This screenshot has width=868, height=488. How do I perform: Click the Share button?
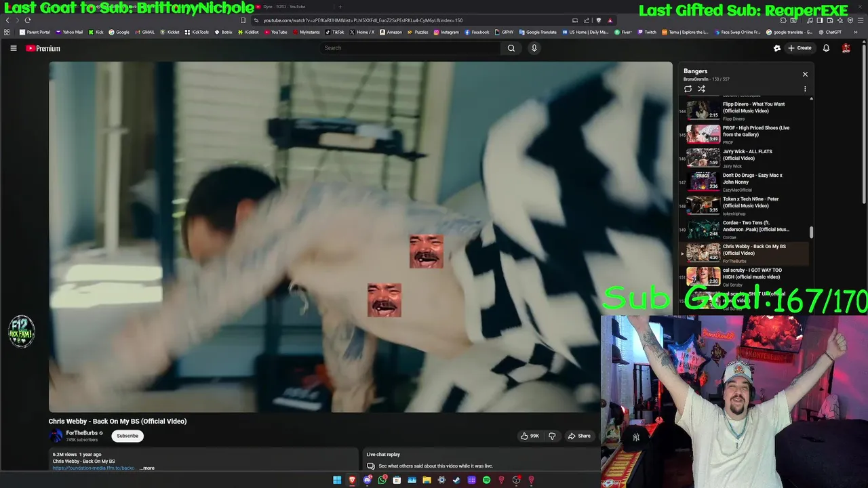click(x=579, y=436)
